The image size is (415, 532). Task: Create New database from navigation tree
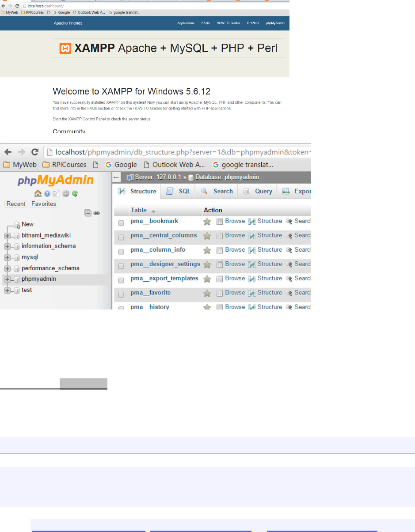27,224
